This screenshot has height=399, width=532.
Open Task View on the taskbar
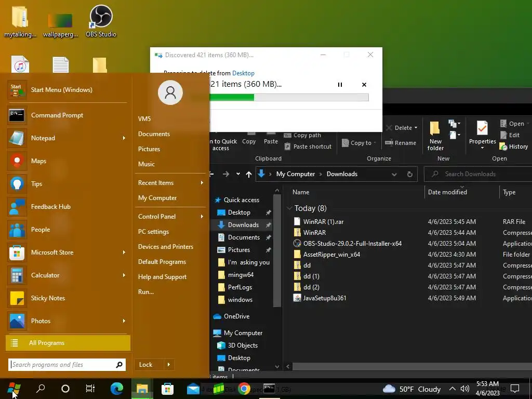click(x=90, y=389)
